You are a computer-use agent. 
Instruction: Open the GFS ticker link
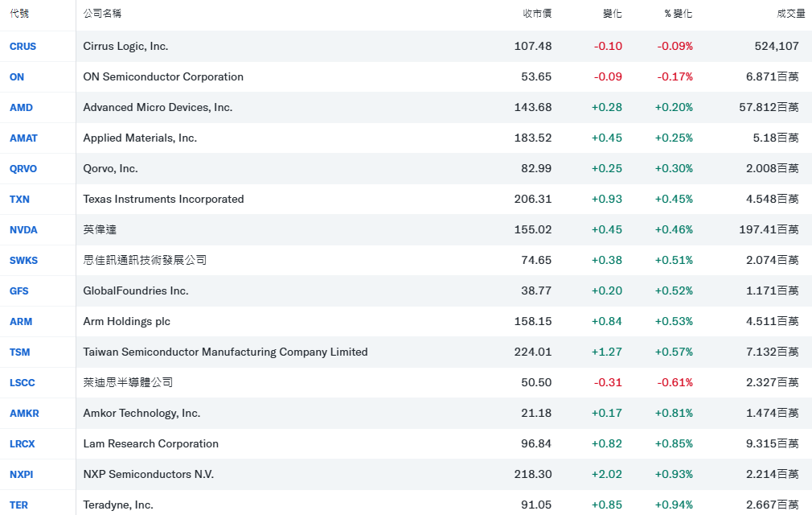(x=18, y=290)
